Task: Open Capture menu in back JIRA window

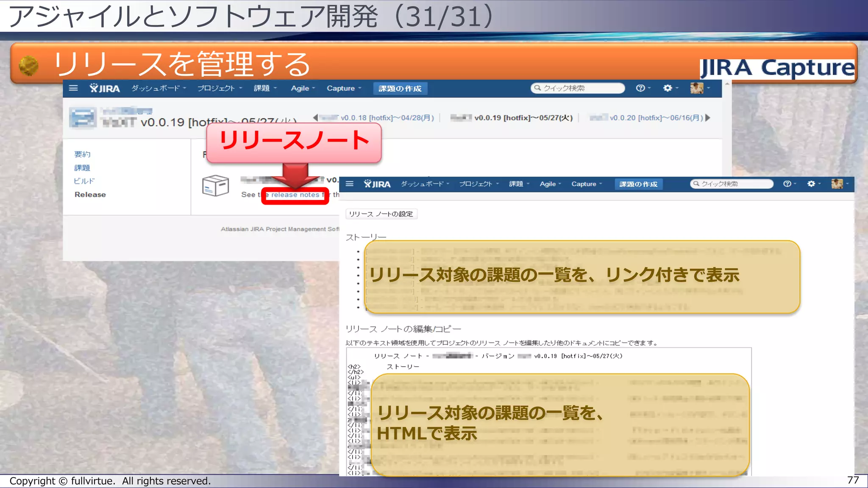Action: [344, 88]
